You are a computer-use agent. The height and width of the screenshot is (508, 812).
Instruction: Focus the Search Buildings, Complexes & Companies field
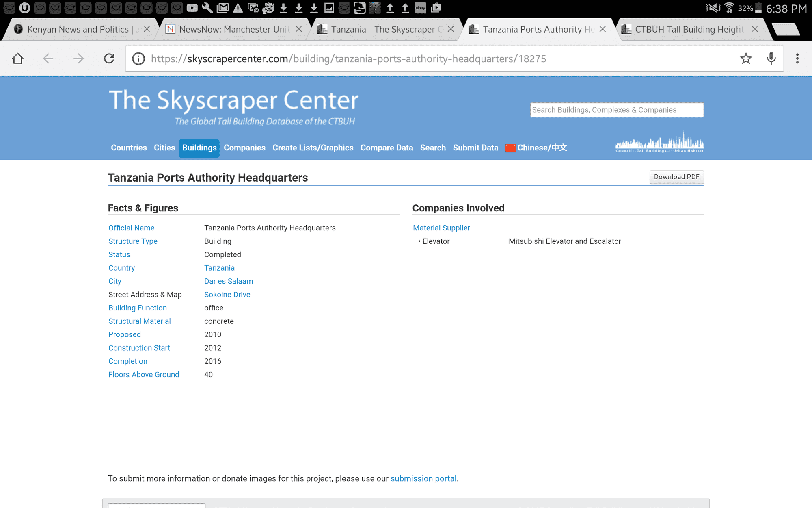[617, 110]
